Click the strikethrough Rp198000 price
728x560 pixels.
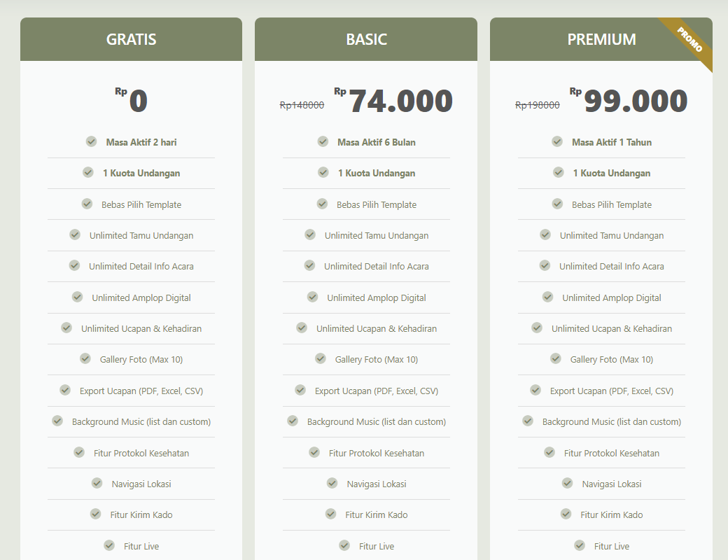click(x=537, y=106)
